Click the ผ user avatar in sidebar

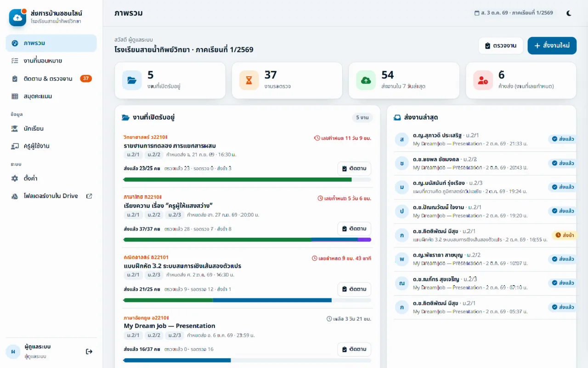(x=13, y=351)
